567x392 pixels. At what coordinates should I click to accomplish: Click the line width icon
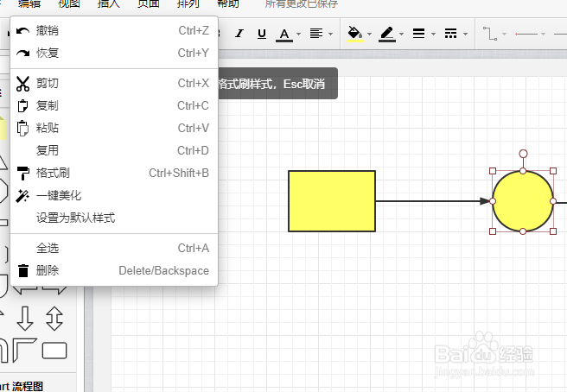point(418,33)
